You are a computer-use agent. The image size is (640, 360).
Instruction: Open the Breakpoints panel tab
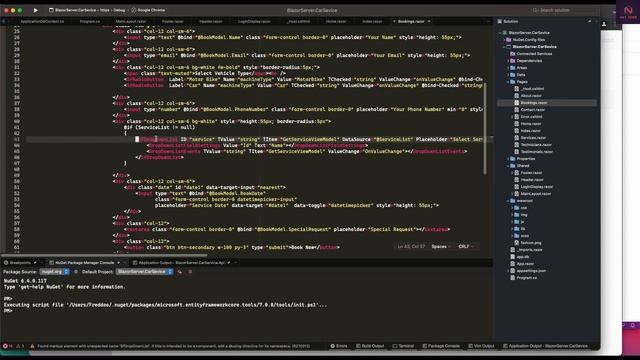coord(20,263)
